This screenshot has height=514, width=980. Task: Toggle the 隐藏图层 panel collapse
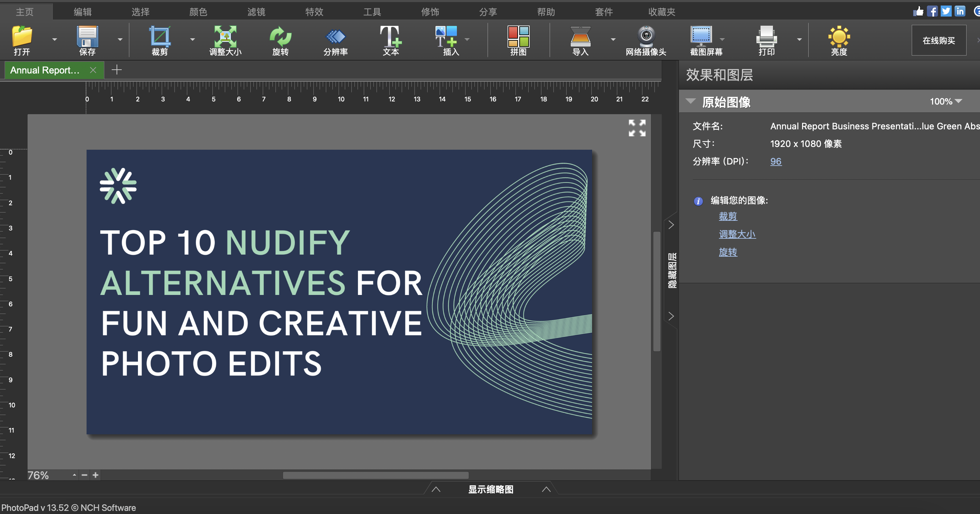671,270
